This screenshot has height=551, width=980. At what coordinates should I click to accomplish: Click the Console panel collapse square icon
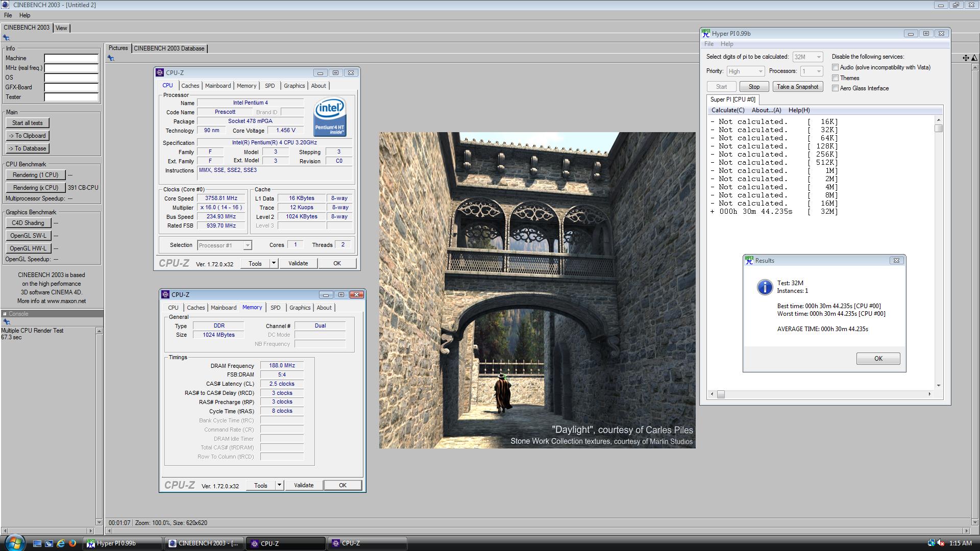5,314
